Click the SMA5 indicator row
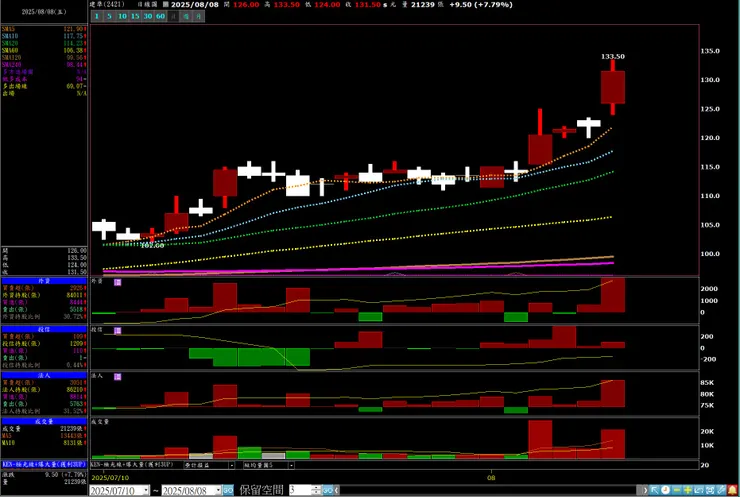740x497 pixels. (44, 29)
